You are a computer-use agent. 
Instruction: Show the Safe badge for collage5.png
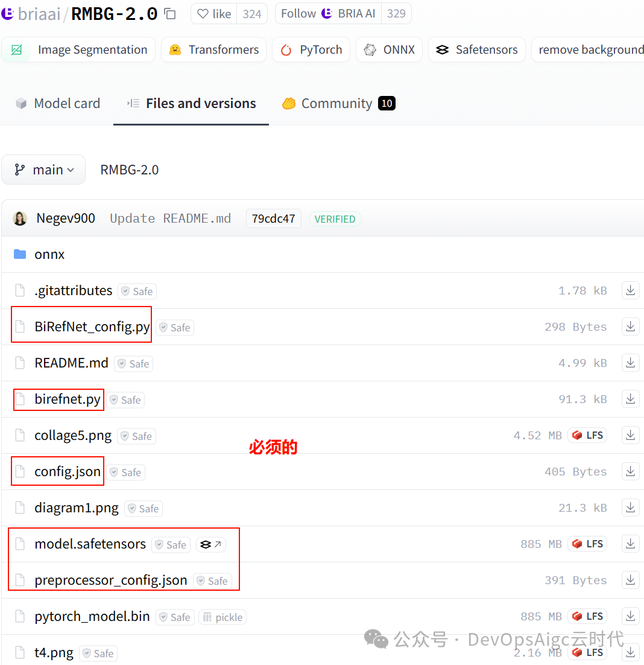coord(136,436)
